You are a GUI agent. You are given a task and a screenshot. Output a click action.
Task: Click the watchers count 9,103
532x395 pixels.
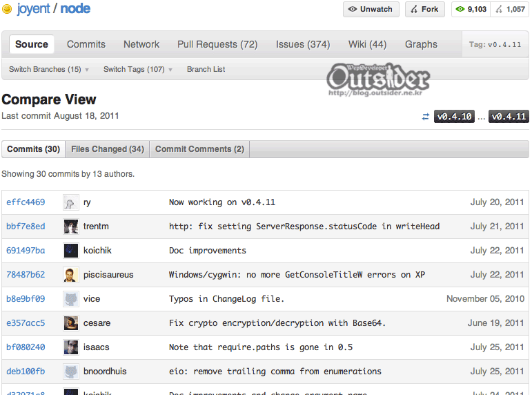(471, 9)
